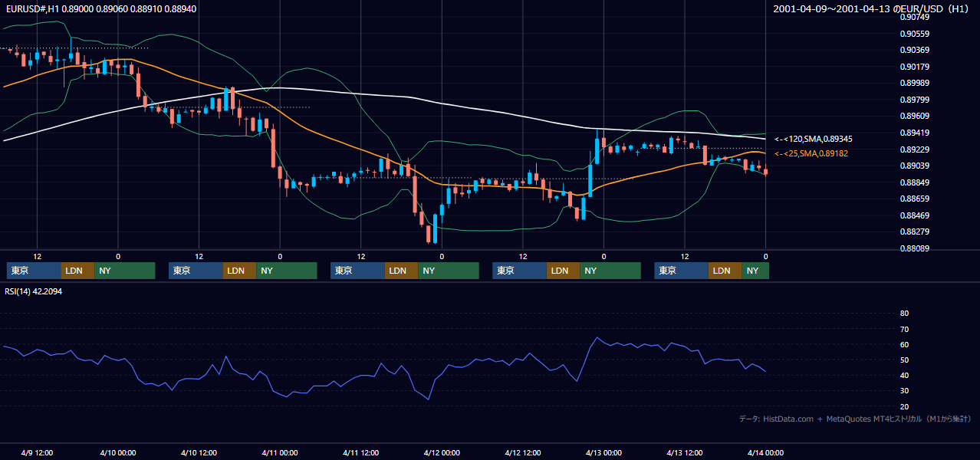Viewport: 980px width, 460px height.
Task: Click price axis label 0.89799
Action: coord(914,100)
